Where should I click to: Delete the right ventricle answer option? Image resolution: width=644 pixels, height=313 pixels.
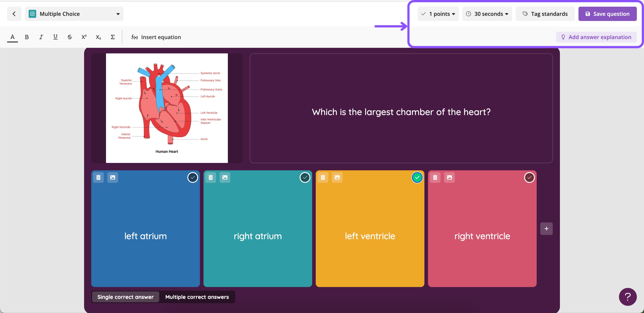tap(435, 178)
